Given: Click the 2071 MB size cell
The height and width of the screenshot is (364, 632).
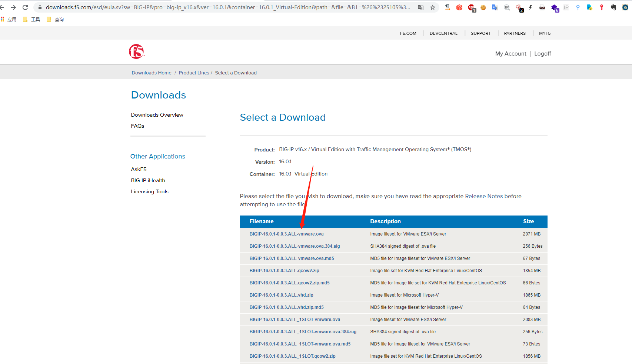Looking at the screenshot, I should pos(532,234).
